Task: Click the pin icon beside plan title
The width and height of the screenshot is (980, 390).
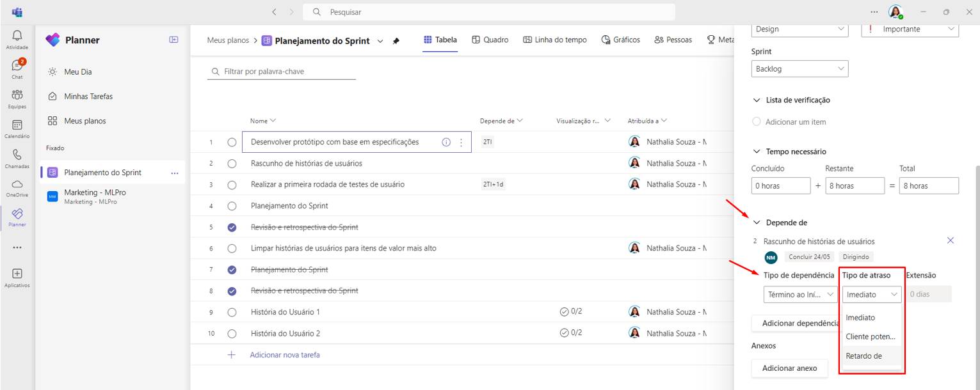Action: coord(396,41)
